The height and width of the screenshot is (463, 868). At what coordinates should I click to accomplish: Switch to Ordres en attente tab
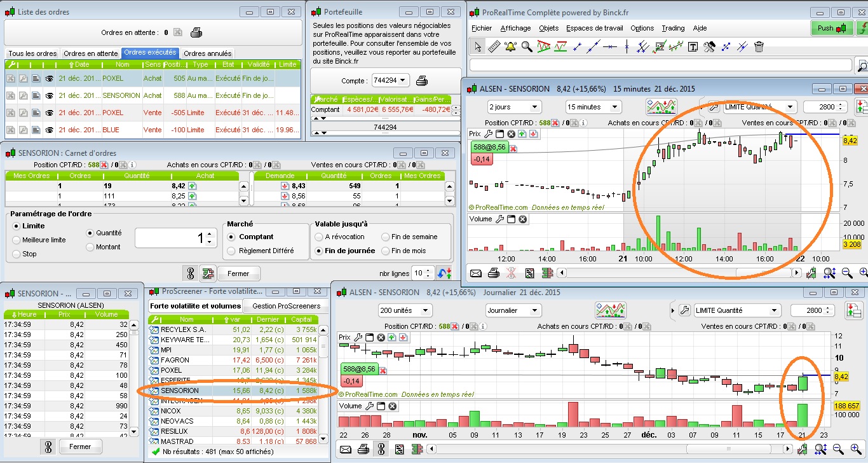tap(91, 53)
